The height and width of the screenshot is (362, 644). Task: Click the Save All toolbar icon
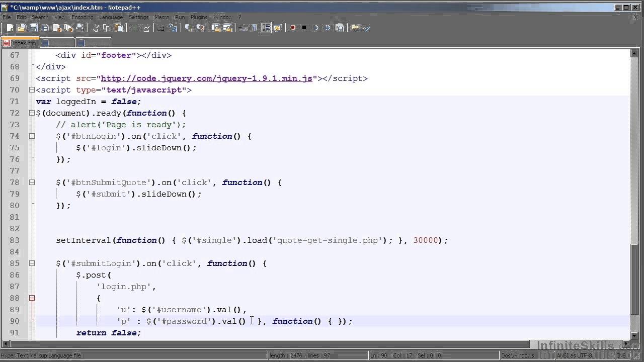tap(45, 28)
